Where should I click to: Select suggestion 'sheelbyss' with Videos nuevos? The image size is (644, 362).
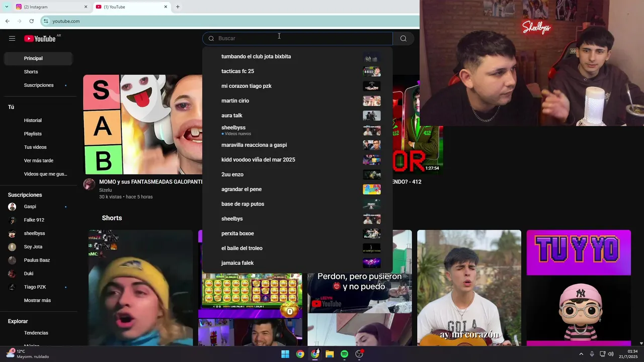click(x=297, y=130)
